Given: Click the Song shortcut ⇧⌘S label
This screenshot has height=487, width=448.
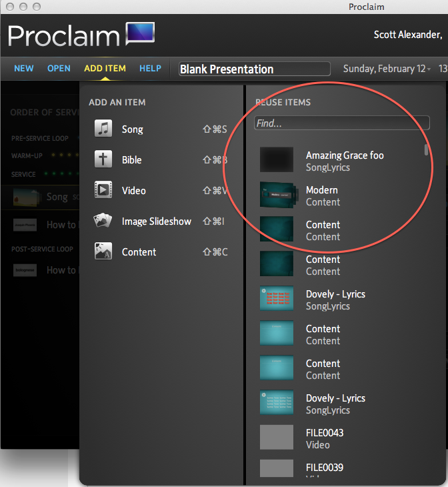Looking at the screenshot, I should click(215, 129).
